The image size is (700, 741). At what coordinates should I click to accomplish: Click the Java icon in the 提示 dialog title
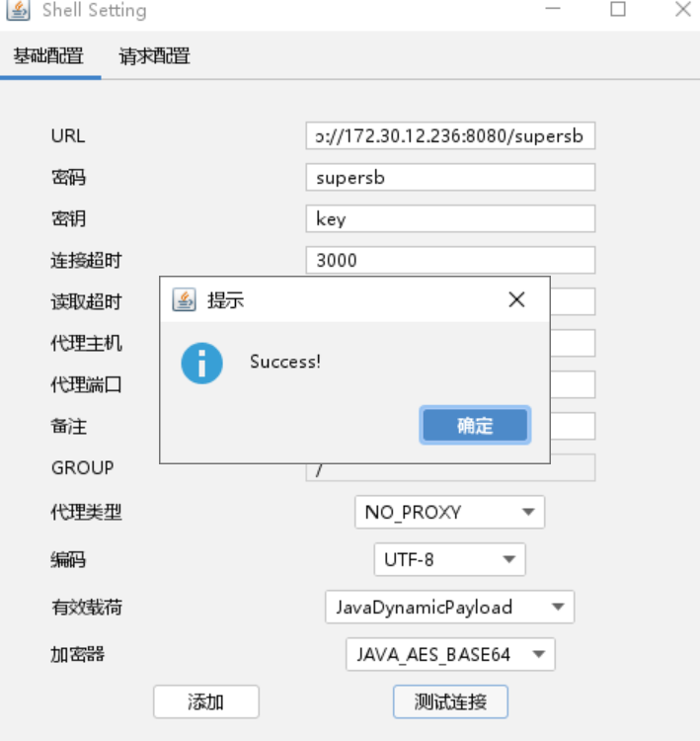click(x=185, y=299)
